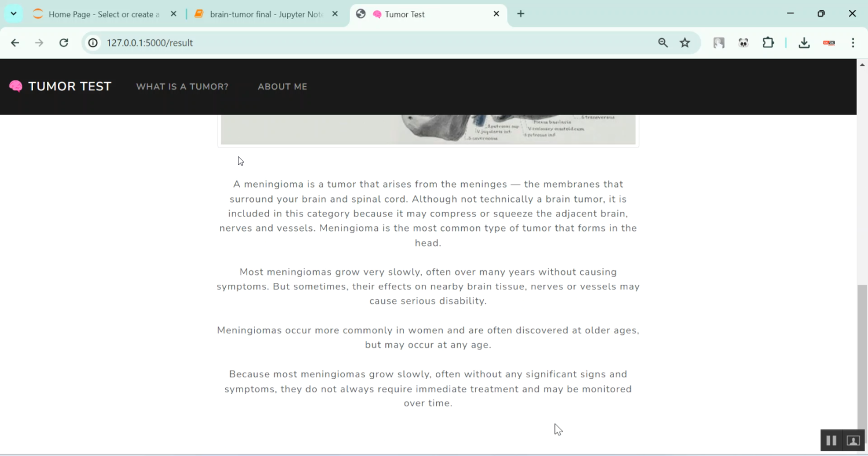Screen dimensions: 868x456
Task: View site information icon beside URL
Action: pos(93,43)
